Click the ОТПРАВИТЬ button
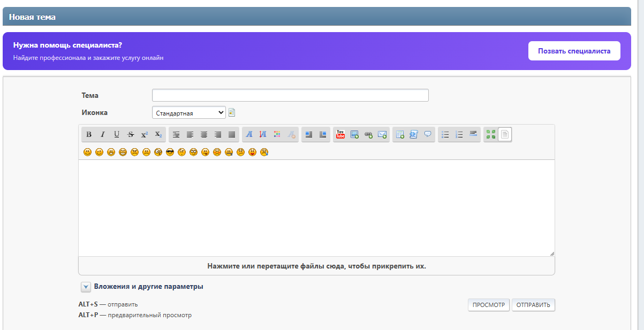 533,305
